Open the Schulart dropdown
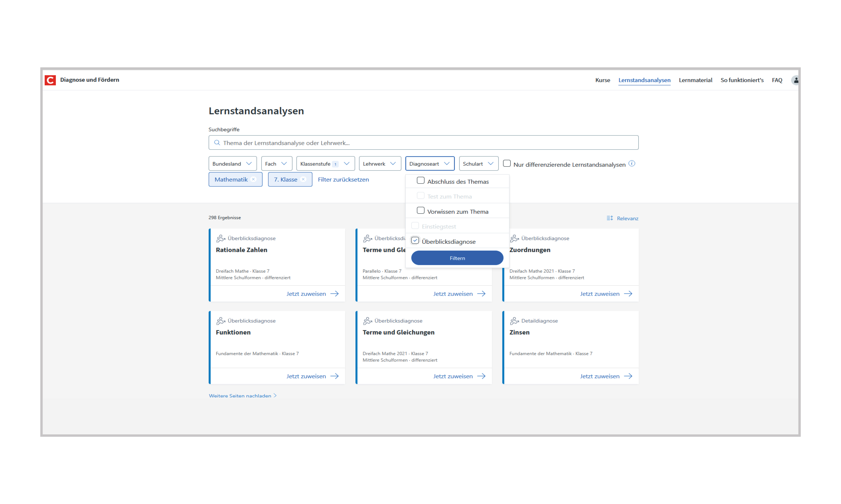Viewport: 841px width, 504px height. click(x=478, y=163)
